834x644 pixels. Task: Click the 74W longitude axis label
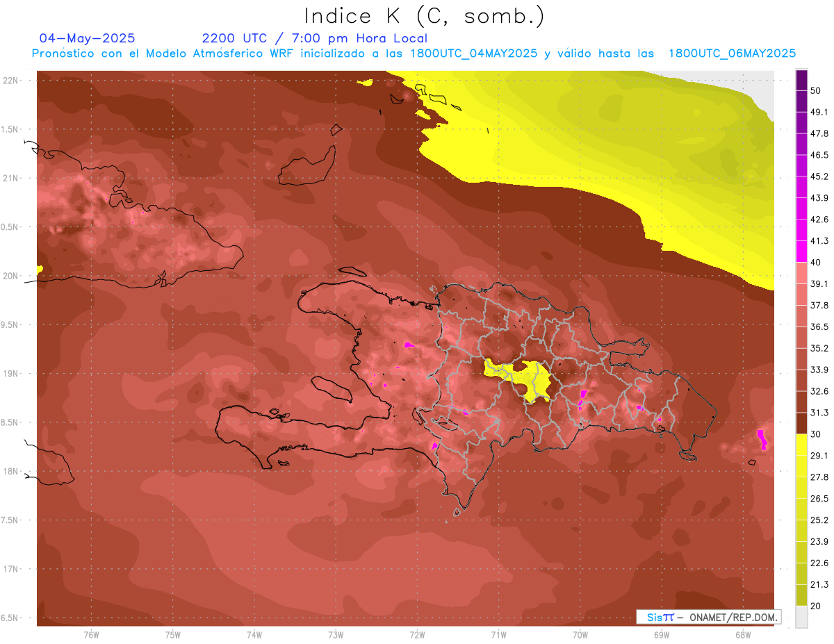click(x=254, y=635)
